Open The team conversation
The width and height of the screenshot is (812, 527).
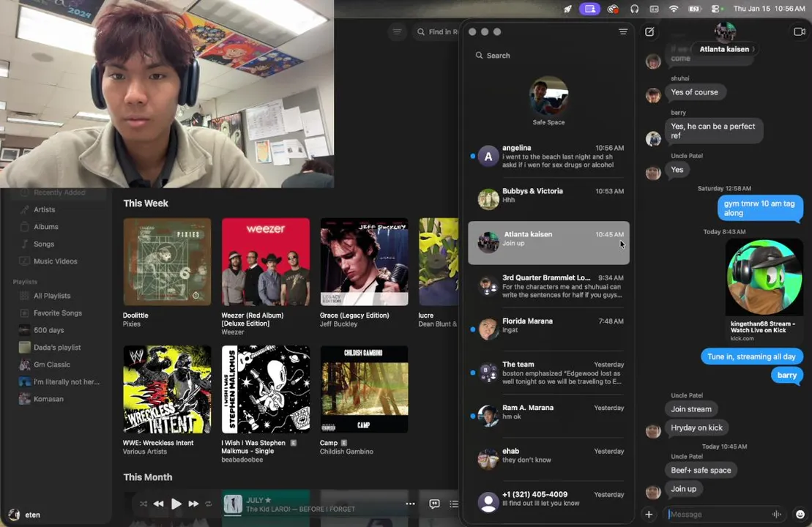(548, 373)
